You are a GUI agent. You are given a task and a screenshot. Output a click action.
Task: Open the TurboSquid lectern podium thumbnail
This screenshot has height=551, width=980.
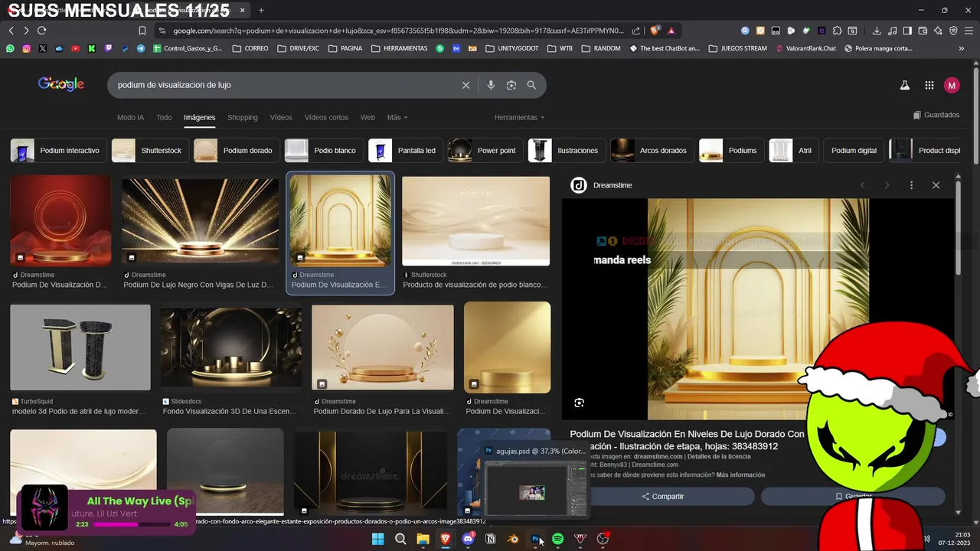tap(80, 347)
